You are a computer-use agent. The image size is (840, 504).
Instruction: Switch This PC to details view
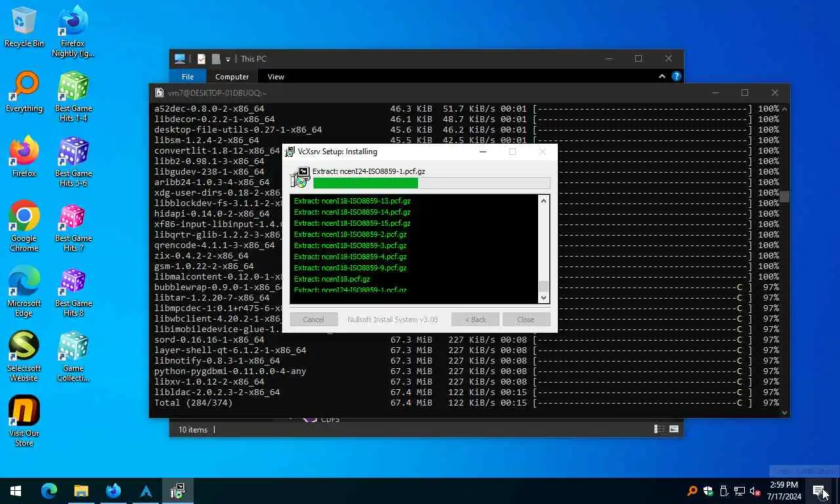pyautogui.click(x=660, y=429)
